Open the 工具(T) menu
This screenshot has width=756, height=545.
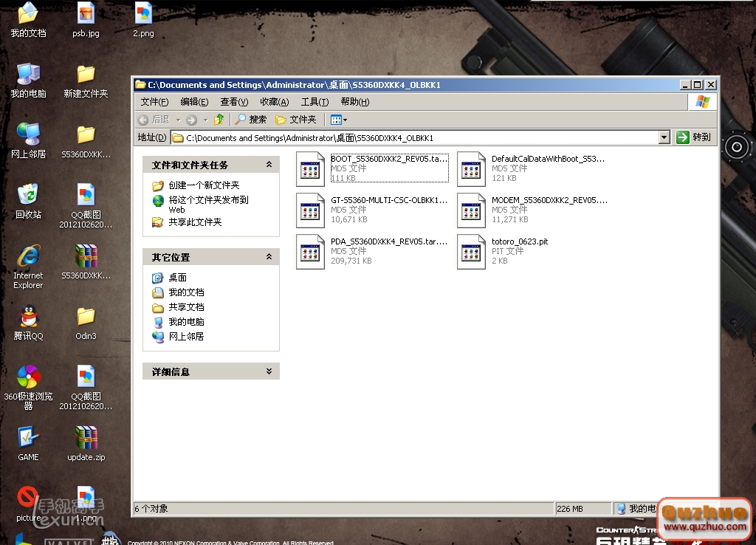315,102
